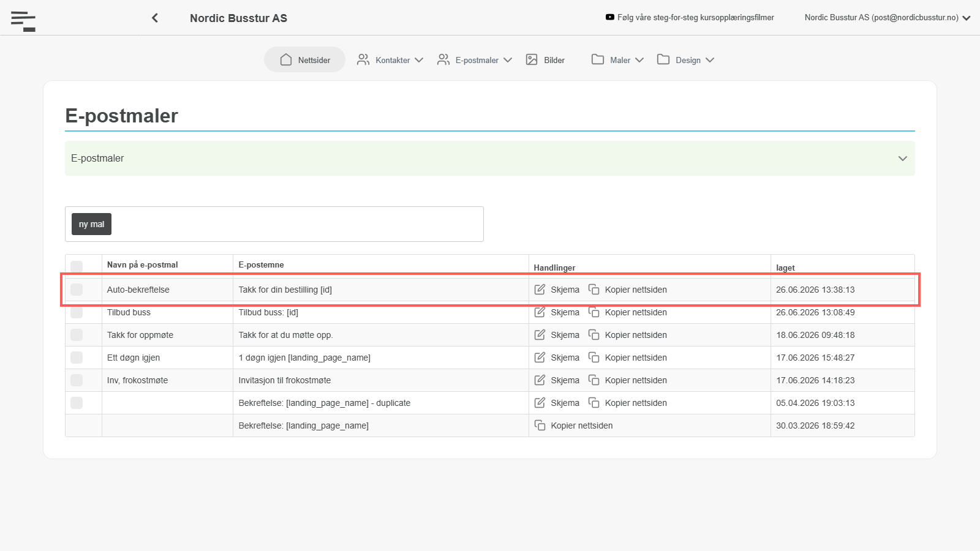Click the laget column header
Screen dimensions: 980x551
pos(785,268)
